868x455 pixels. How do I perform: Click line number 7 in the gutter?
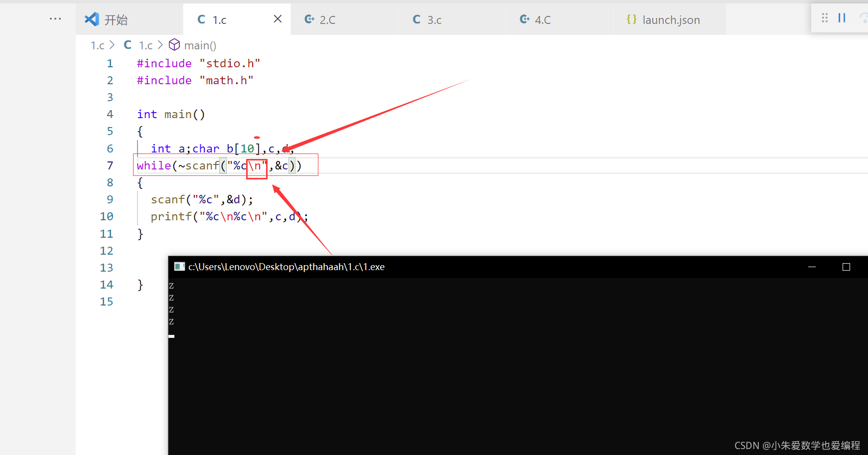110,165
